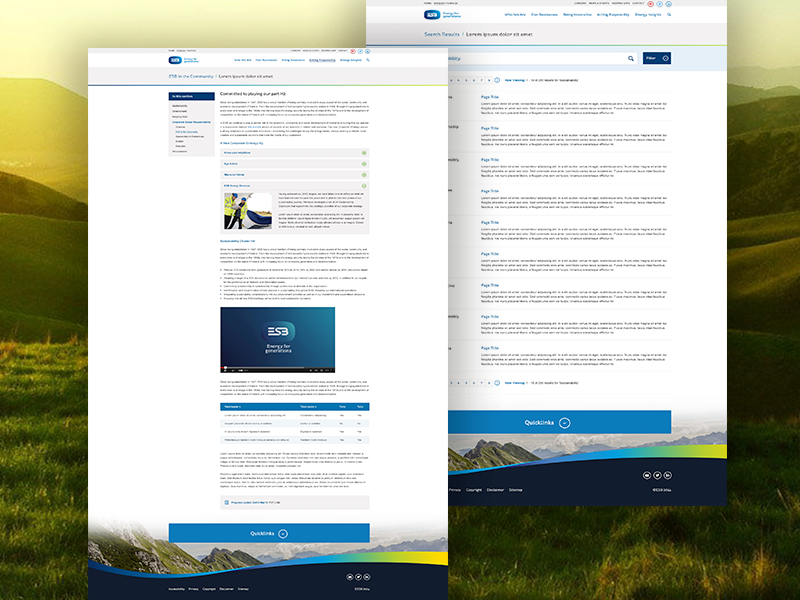Click the Twitter icon in the Search Results header
The height and width of the screenshot is (600, 800).
[x=660, y=4]
